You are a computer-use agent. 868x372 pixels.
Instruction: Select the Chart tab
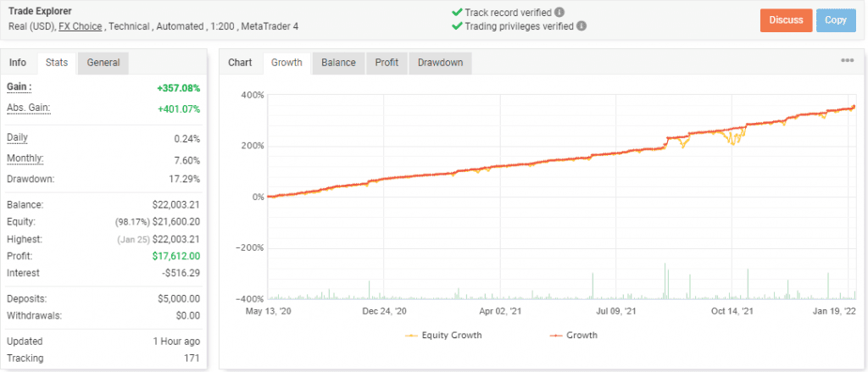pos(240,63)
